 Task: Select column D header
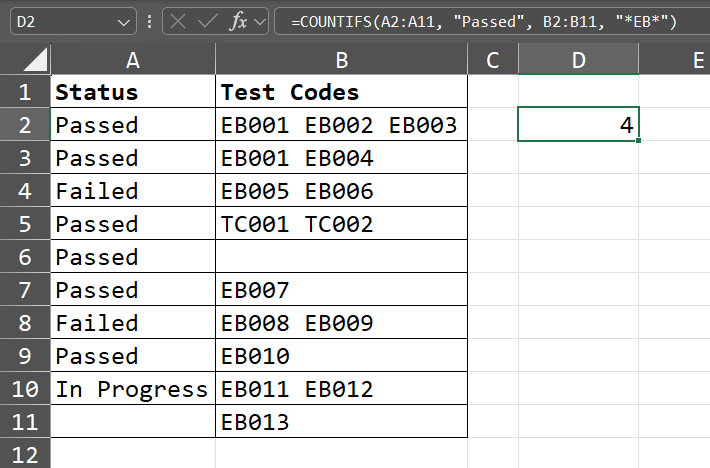(578, 59)
